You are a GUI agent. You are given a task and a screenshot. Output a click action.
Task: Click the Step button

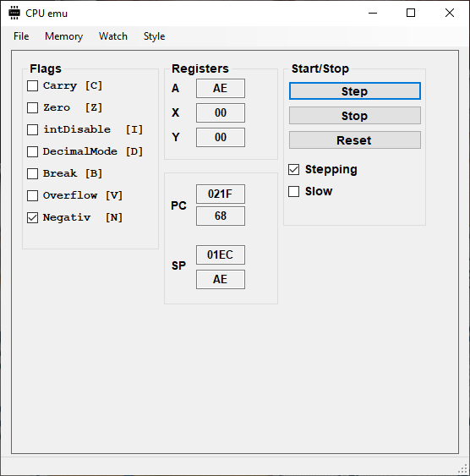(x=355, y=91)
